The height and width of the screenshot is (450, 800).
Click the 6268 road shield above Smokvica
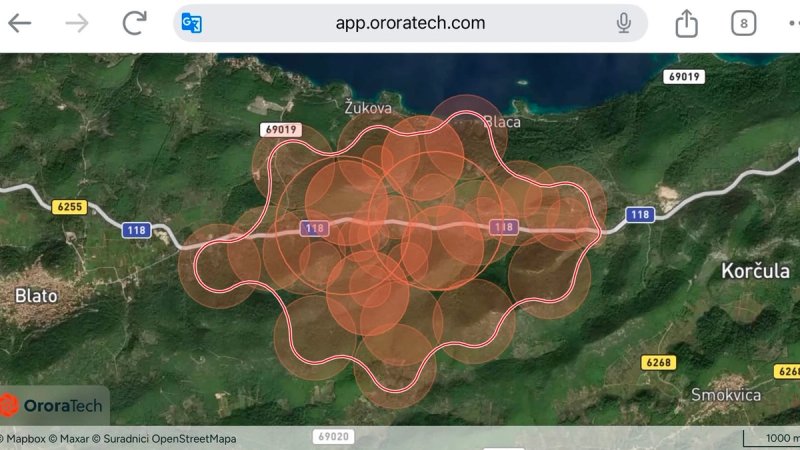coord(658,363)
